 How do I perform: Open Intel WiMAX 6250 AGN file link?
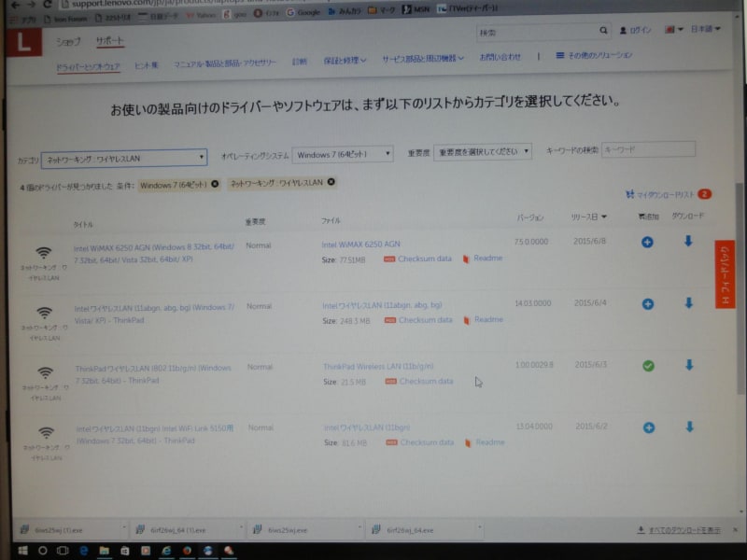(x=360, y=245)
